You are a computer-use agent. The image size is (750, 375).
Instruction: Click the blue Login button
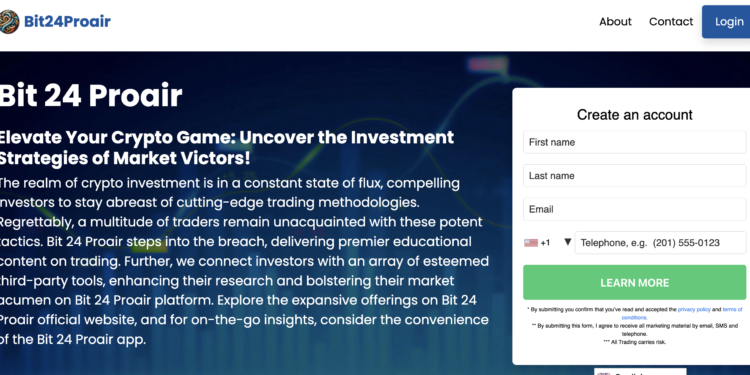726,22
